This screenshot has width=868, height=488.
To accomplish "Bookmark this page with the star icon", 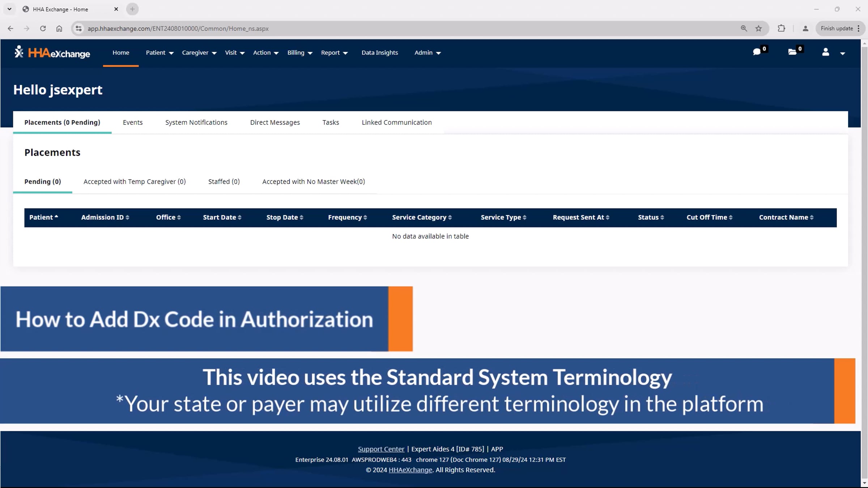I will 758,29.
